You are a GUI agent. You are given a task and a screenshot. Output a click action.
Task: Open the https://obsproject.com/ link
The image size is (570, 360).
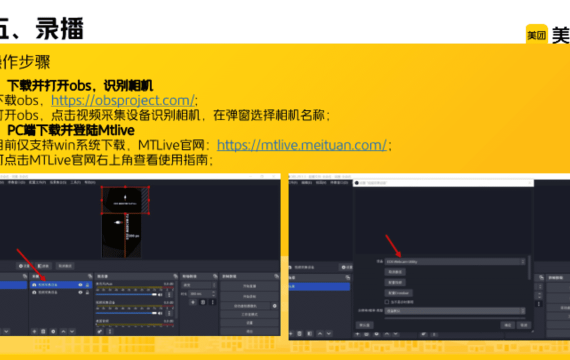pyautogui.click(x=123, y=100)
